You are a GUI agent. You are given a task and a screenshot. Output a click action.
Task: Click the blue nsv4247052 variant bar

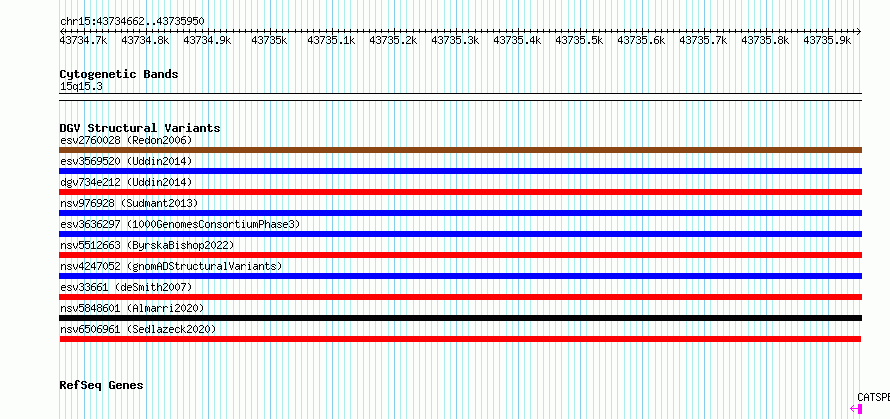(x=460, y=276)
